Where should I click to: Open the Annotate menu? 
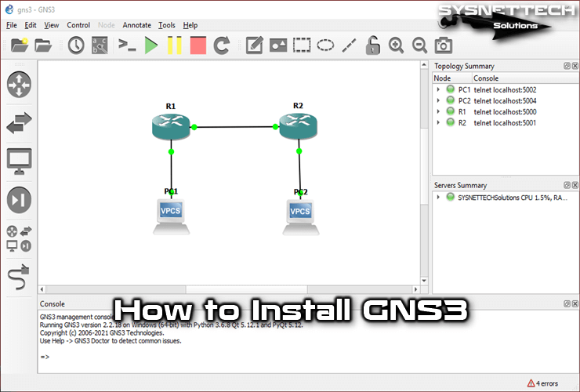point(137,25)
